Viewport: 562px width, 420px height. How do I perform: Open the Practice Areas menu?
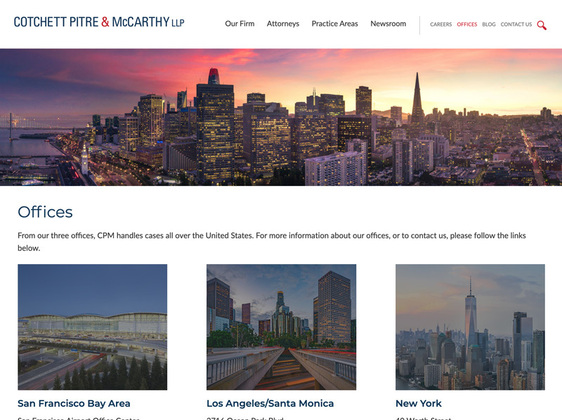(334, 24)
